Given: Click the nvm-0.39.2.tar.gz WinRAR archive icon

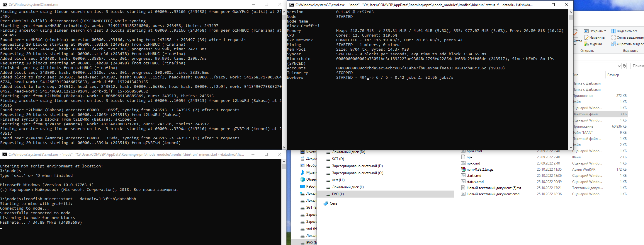Looking at the screenshot, I should (x=463, y=169).
